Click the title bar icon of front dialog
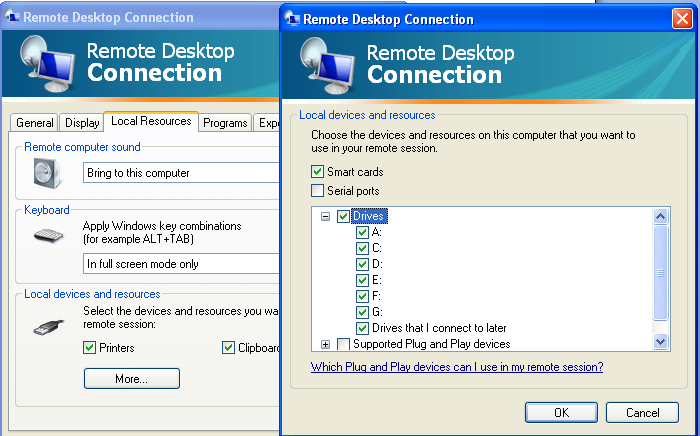The image size is (700, 436). [292, 19]
